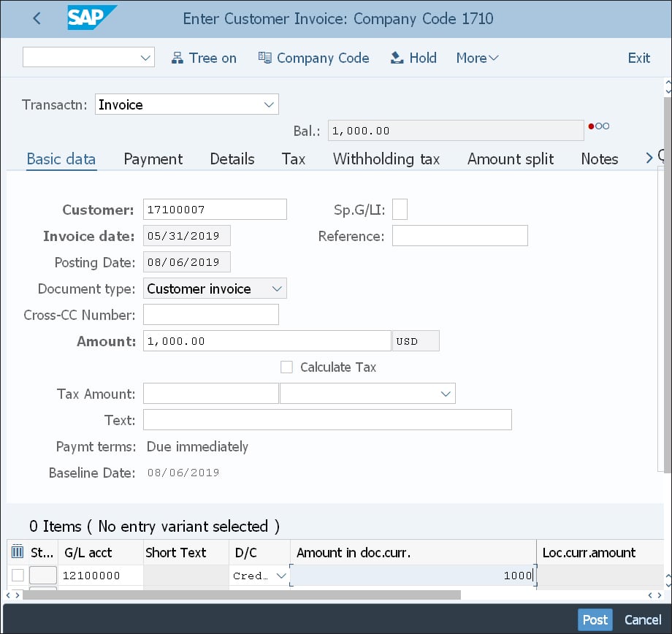Click the Hold document icon
Image resolution: width=672 pixels, height=634 pixels.
click(397, 58)
